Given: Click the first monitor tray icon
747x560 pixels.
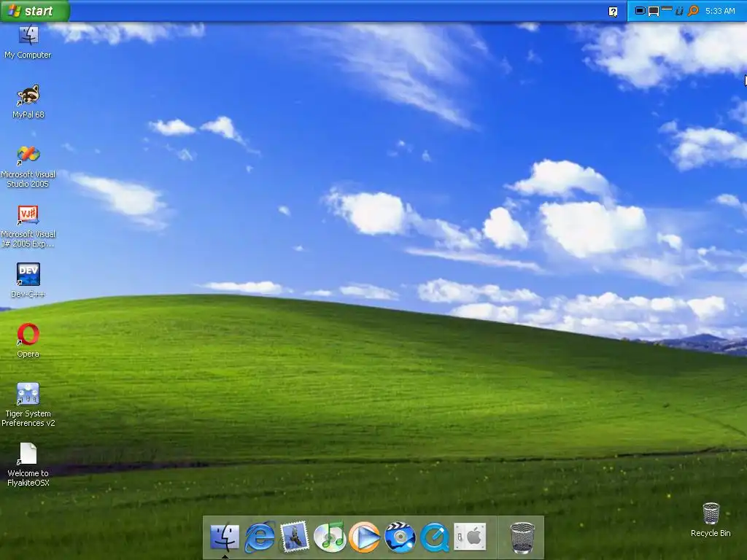Looking at the screenshot, I should (640, 10).
